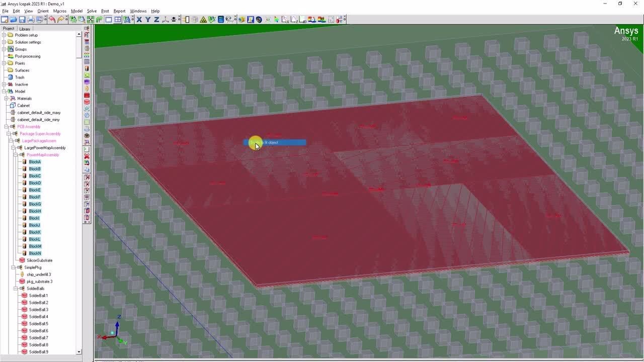The image size is (644, 362).
Task: Click the Print screen printer icon
Action: 31,20
